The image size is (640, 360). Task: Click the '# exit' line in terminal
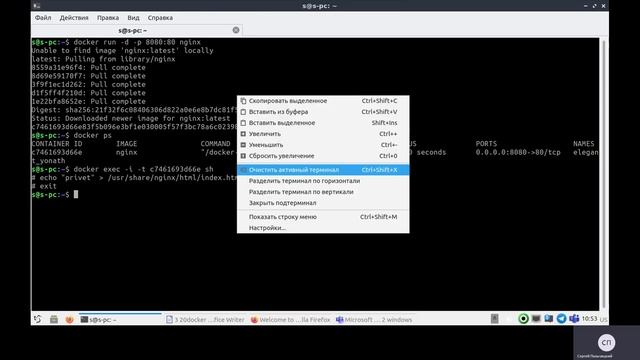pos(44,186)
